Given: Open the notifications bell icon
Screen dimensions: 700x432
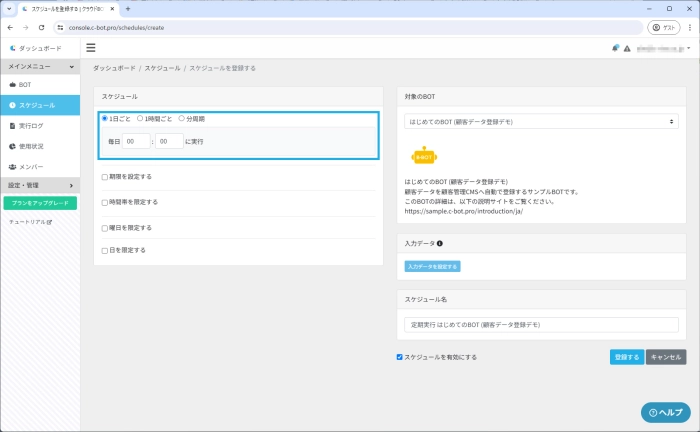Looking at the screenshot, I should coord(616,48).
